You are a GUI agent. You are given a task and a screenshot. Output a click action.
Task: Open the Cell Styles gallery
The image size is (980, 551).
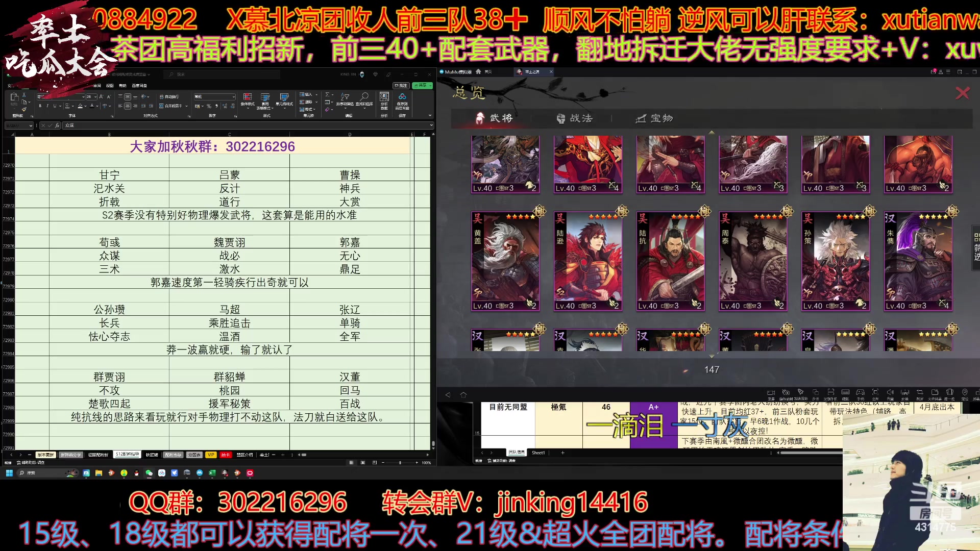pyautogui.click(x=284, y=99)
